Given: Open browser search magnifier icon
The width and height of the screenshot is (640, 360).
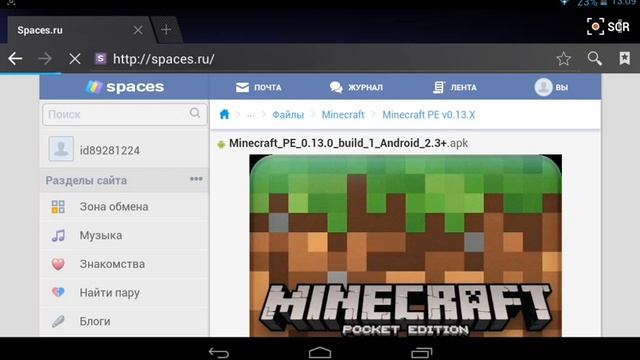Looking at the screenshot, I should [594, 59].
